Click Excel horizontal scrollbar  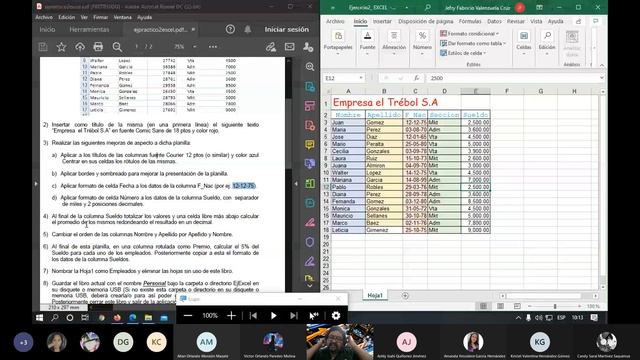point(549,296)
